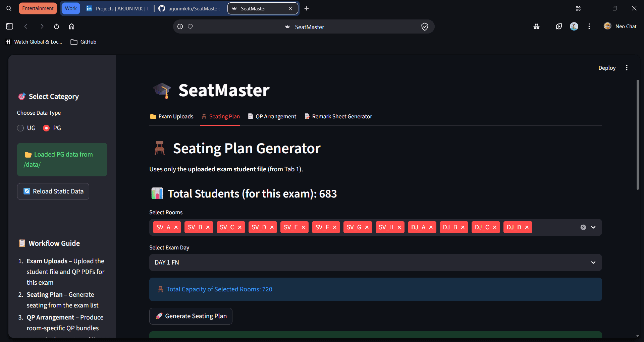This screenshot has width=644, height=342.
Task: Click the page vertical scrollbar
Action: click(x=638, y=135)
